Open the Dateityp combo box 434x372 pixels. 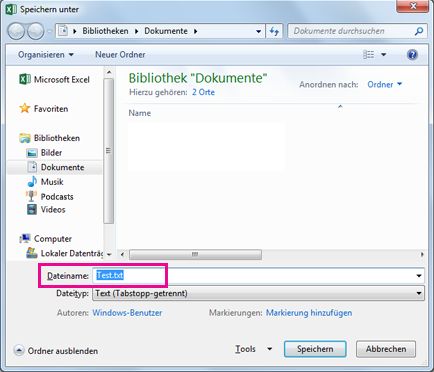[x=258, y=293]
